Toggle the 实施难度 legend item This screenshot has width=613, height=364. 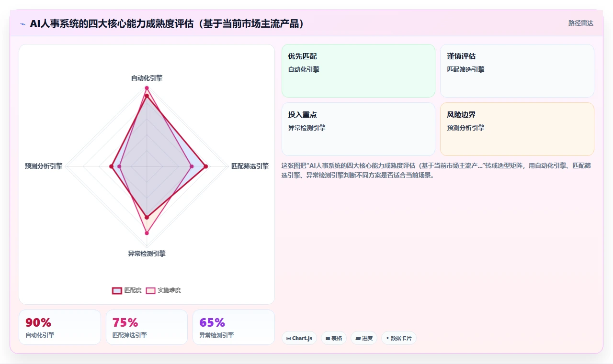[163, 290]
